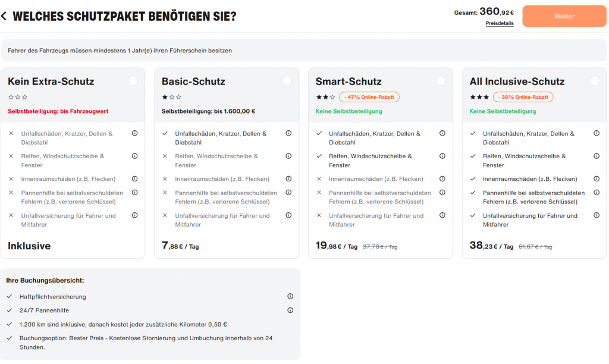Viewport: 609px width, 364px height.
Task: Select the Basic-Schutz radio button
Action: pos(287,81)
